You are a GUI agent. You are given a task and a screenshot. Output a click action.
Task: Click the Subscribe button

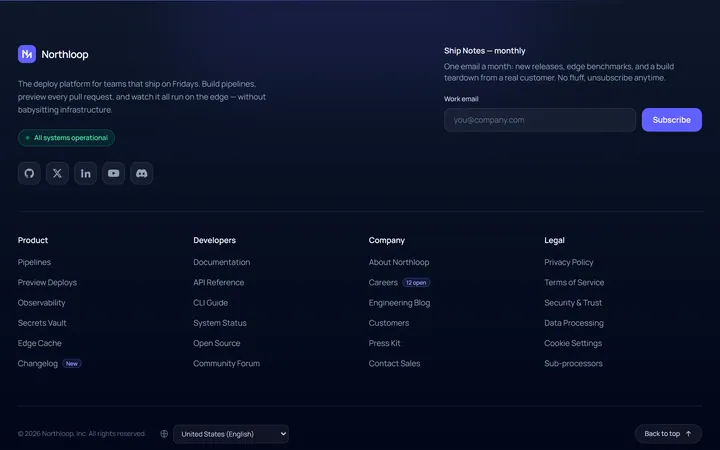click(671, 120)
